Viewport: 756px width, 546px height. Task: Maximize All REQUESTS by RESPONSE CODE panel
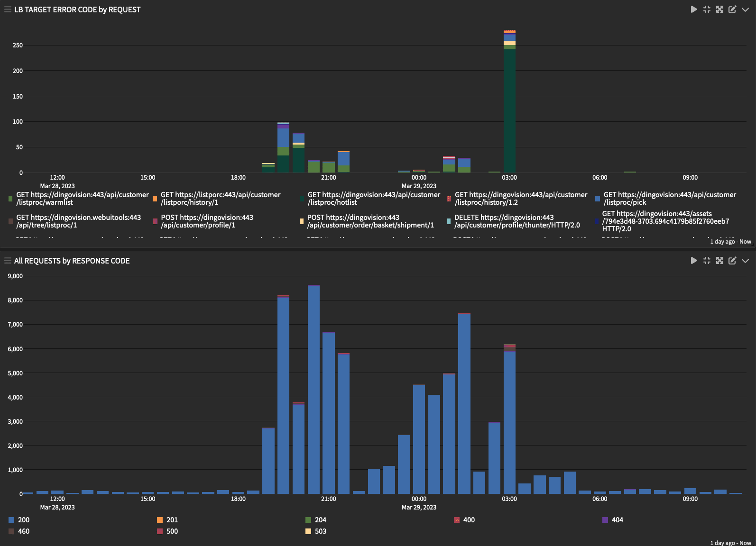(719, 261)
